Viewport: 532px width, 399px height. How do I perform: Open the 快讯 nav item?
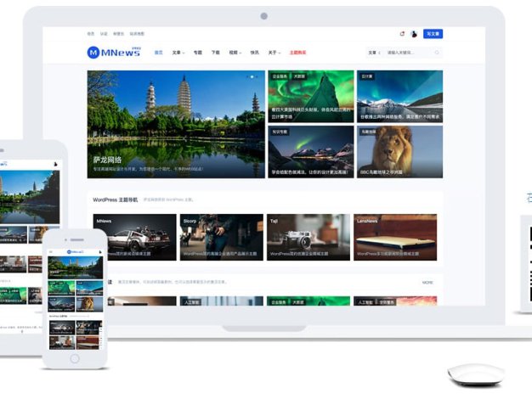(x=254, y=53)
